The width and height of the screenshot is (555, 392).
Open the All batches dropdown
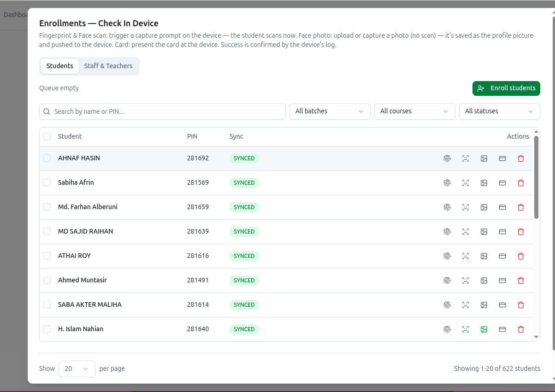(330, 111)
